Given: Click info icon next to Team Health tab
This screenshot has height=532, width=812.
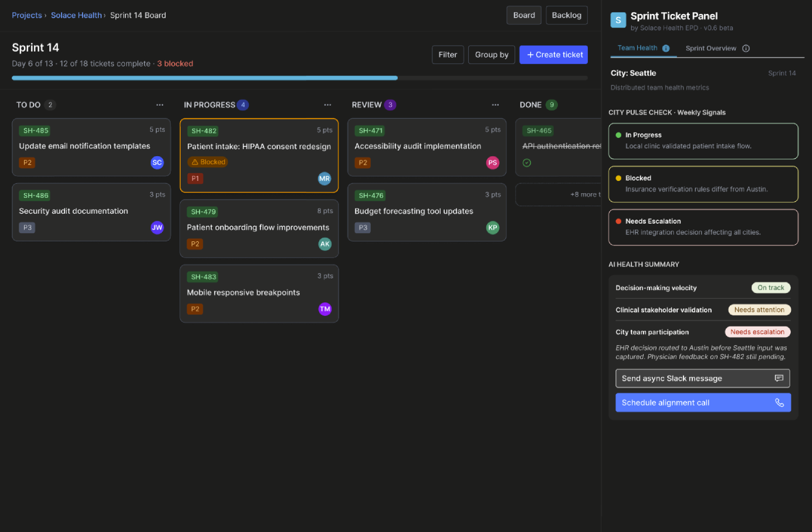Looking at the screenshot, I should 666,48.
